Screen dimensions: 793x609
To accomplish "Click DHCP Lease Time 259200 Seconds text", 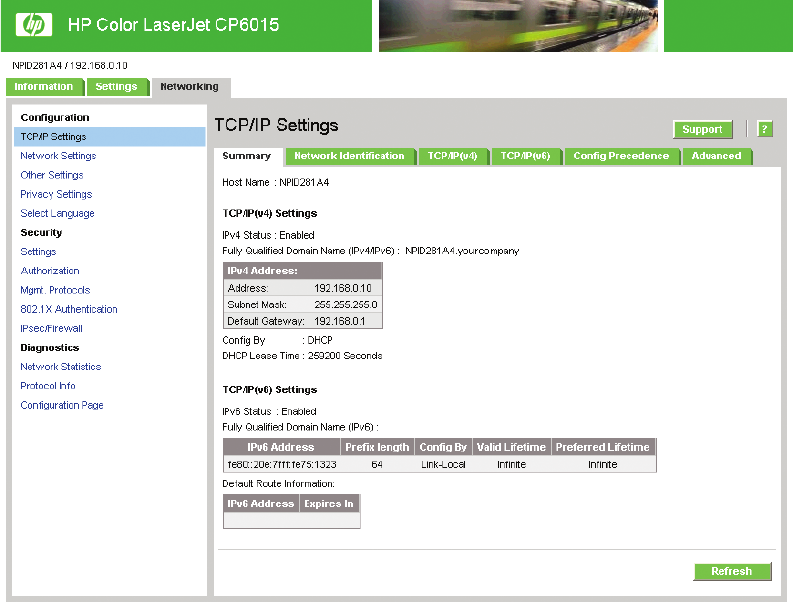I will click(x=302, y=356).
